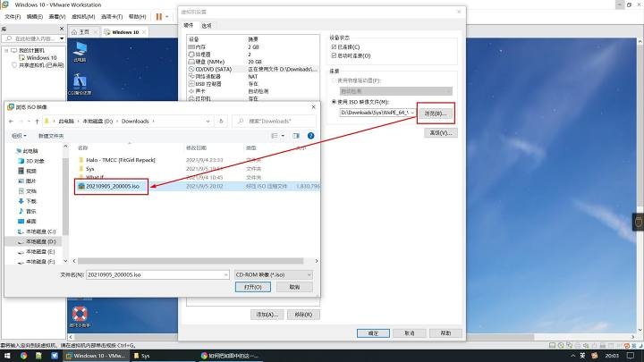Open help with the blue question icon
The width and height of the screenshot is (644, 362).
tap(311, 136)
